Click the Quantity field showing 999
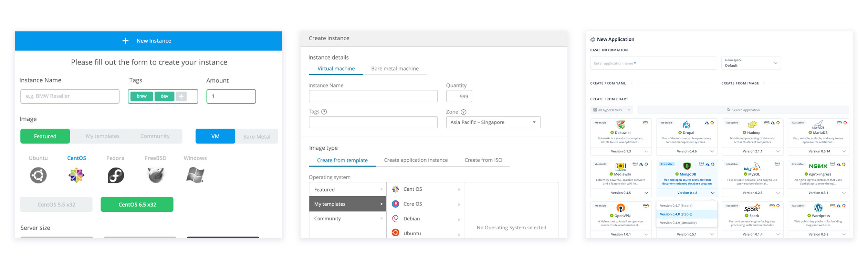Viewport: 868px width, 269px height. (459, 96)
